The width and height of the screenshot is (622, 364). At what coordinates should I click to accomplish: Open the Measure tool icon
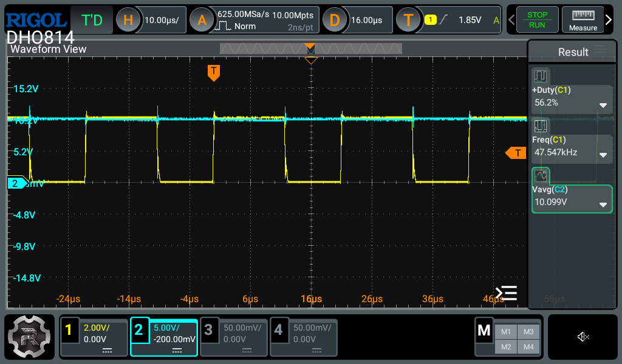(x=583, y=20)
